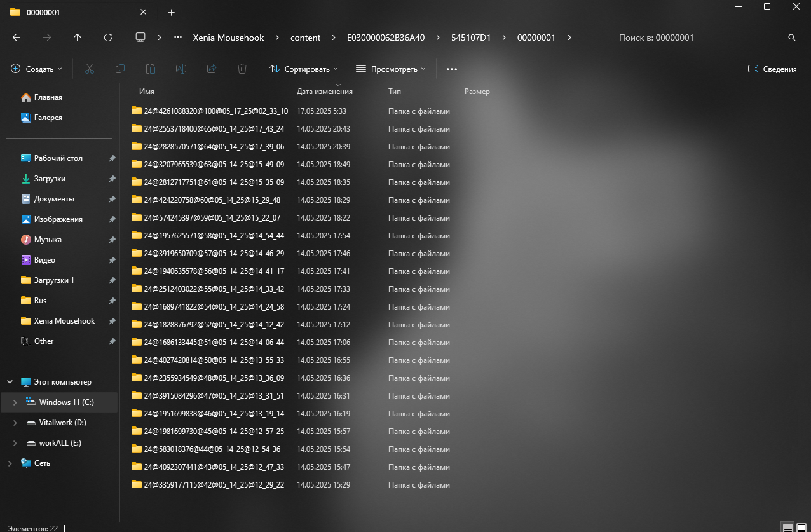Image resolution: width=811 pixels, height=532 pixels.
Task: Open the three-dots more options menu
Action: (452, 69)
